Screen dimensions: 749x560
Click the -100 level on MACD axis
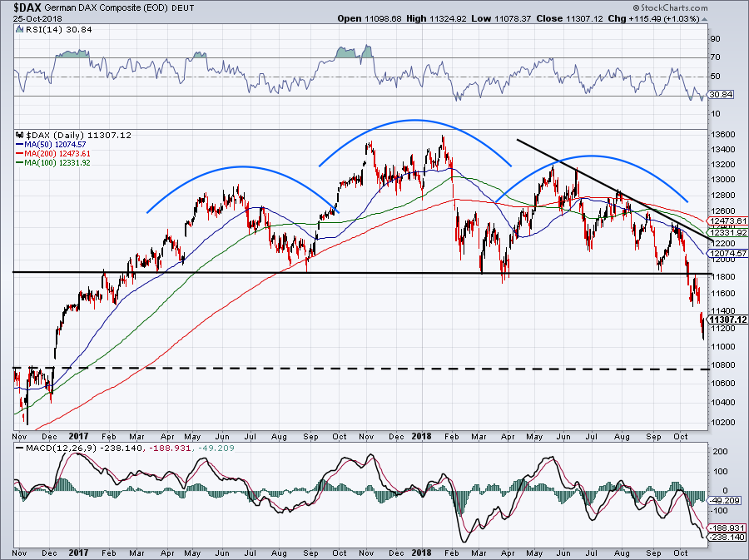point(720,511)
